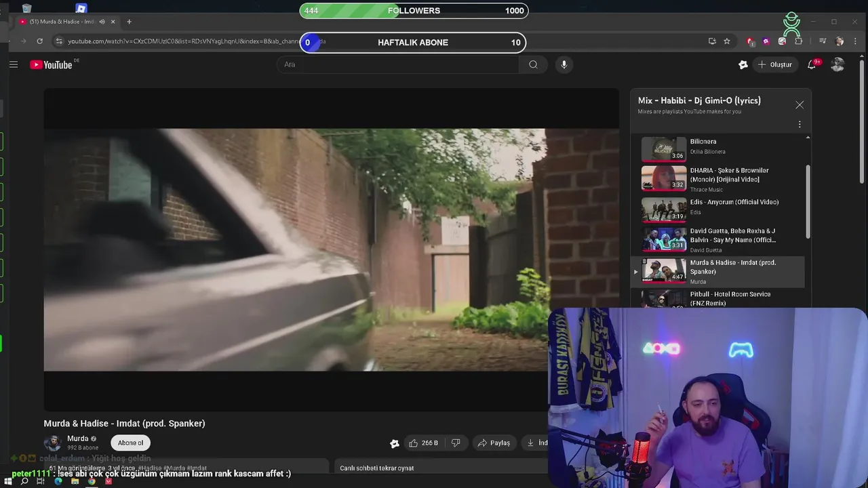
Task: Open the Murda channel avatar
Action: click(52, 443)
